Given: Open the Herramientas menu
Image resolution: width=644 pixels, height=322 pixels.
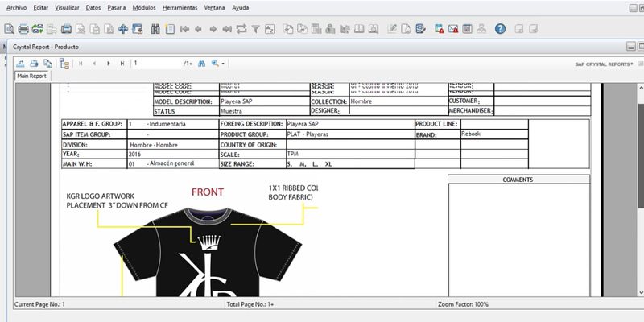Looking at the screenshot, I should point(180,7).
